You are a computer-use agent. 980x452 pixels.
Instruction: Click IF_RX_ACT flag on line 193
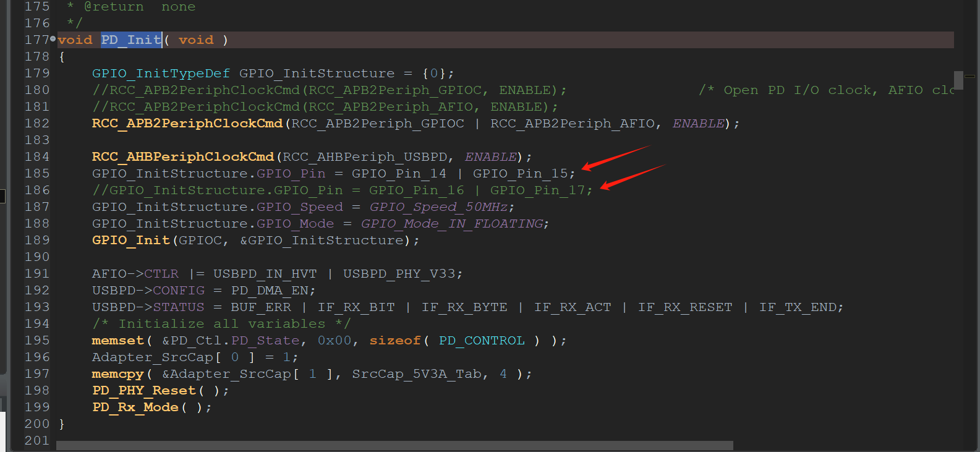573,307
